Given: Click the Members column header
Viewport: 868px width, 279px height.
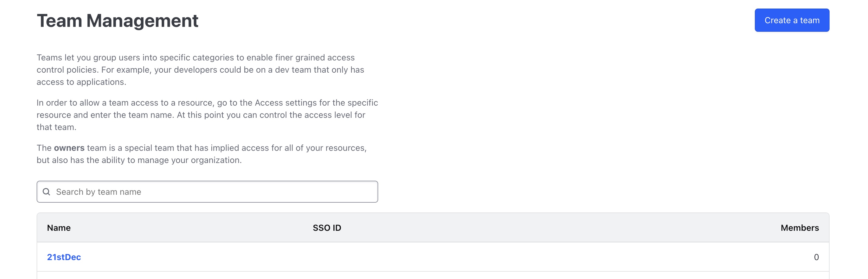Looking at the screenshot, I should tap(799, 228).
